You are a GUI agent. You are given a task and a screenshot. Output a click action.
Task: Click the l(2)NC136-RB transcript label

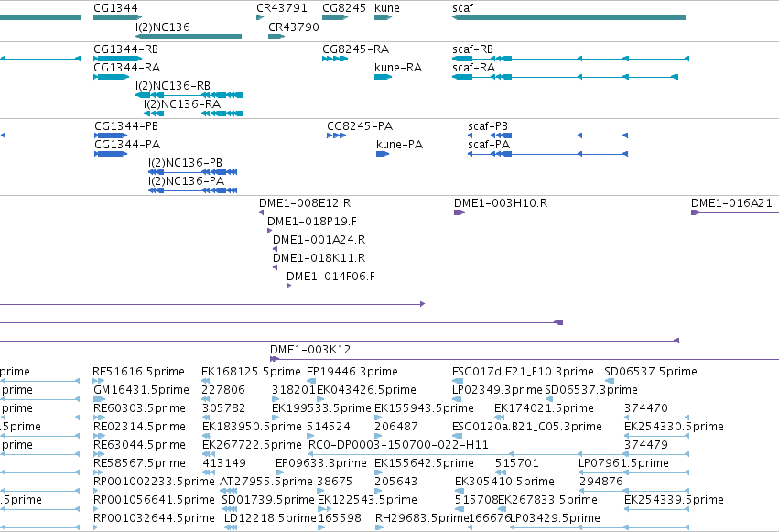173,86
